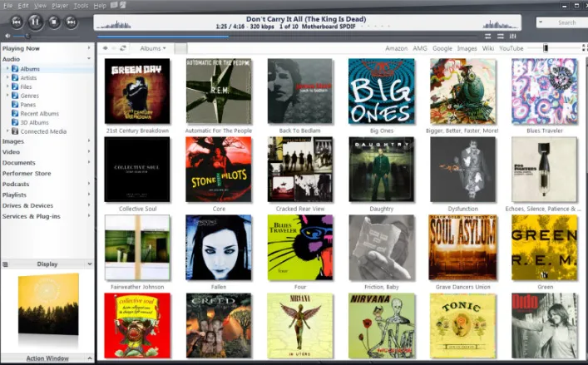588x365 pixels.
Task: Mute audio with the speaker icon
Action: click(x=7, y=37)
